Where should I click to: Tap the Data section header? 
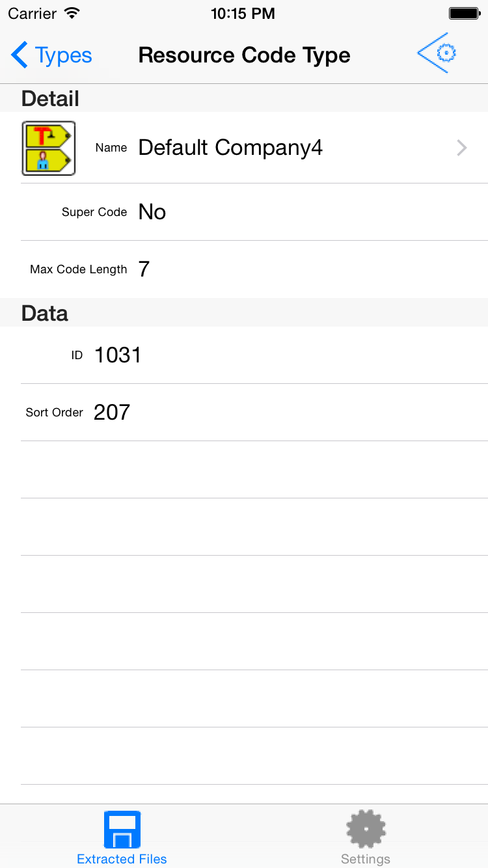44,314
